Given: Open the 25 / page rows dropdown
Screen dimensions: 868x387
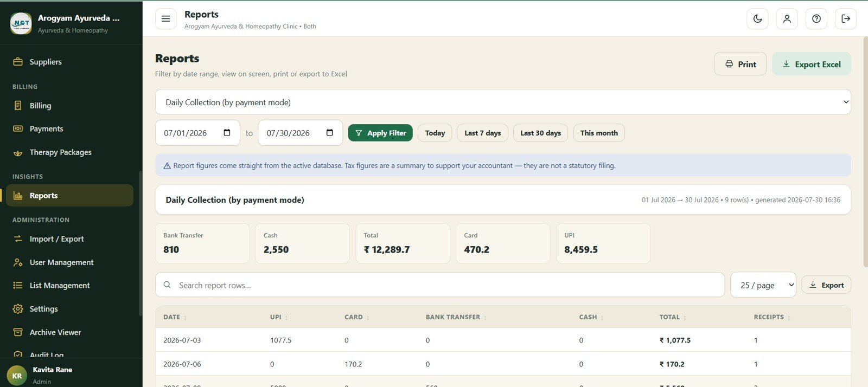Looking at the screenshot, I should (x=763, y=285).
